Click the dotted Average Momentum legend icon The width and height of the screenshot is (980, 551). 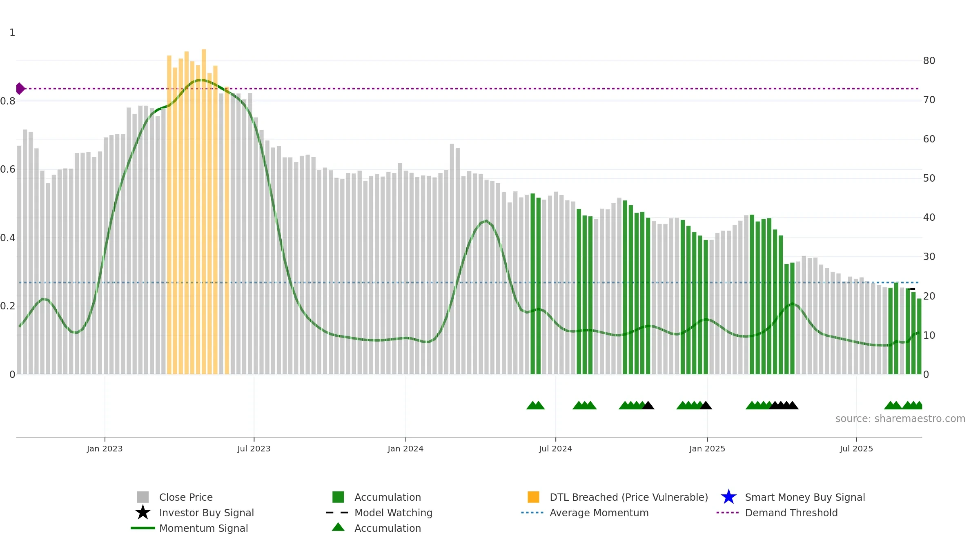[x=532, y=513]
